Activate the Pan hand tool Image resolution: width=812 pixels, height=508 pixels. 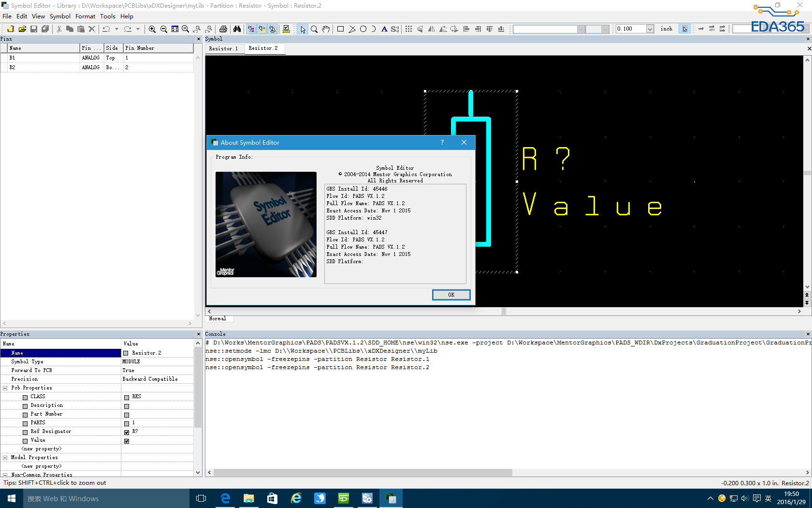point(326,29)
